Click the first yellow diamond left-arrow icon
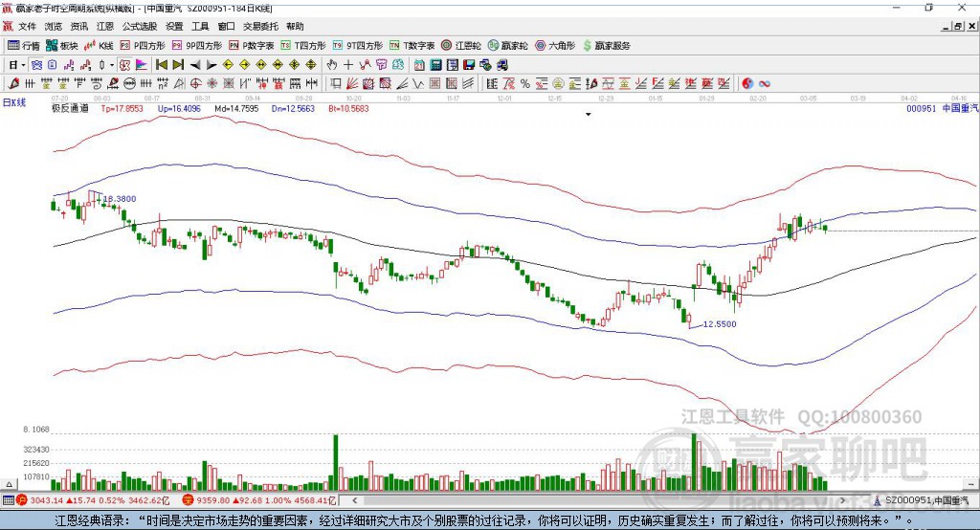Viewport: 980px width, 530px height. (228, 64)
